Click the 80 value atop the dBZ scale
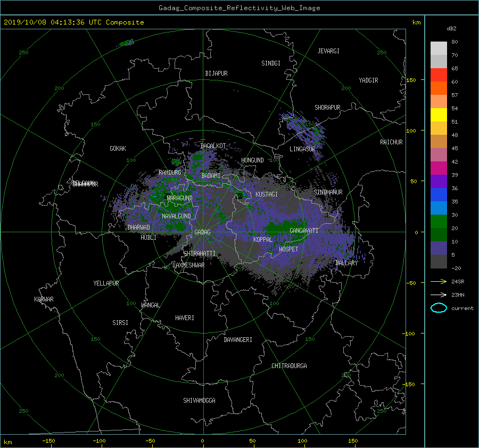The image size is (479, 448). point(455,42)
